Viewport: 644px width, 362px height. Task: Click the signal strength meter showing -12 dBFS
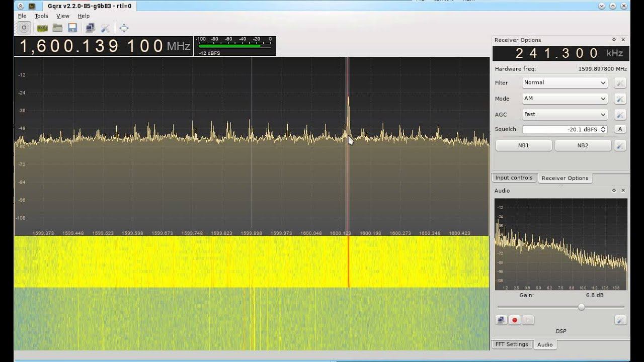tap(234, 46)
